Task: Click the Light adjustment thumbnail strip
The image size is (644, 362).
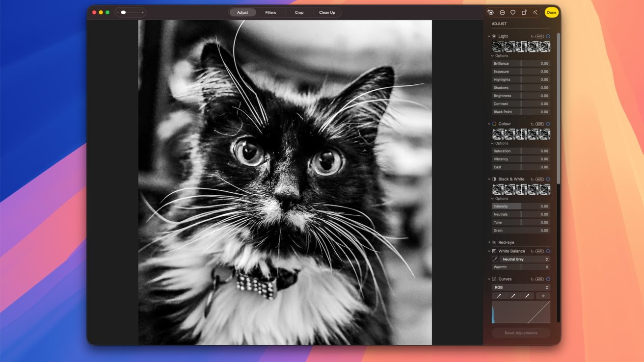Action: pos(521,47)
